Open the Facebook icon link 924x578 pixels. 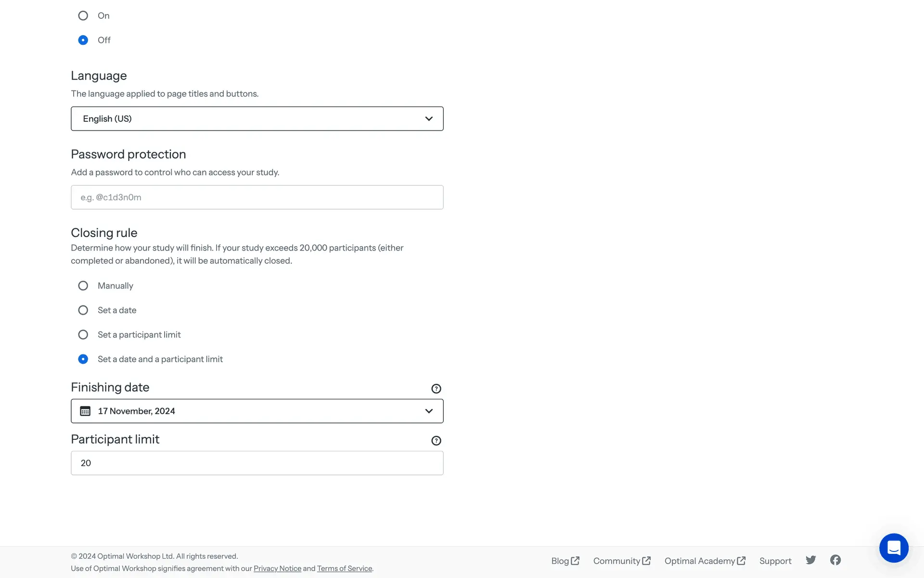pos(835,560)
